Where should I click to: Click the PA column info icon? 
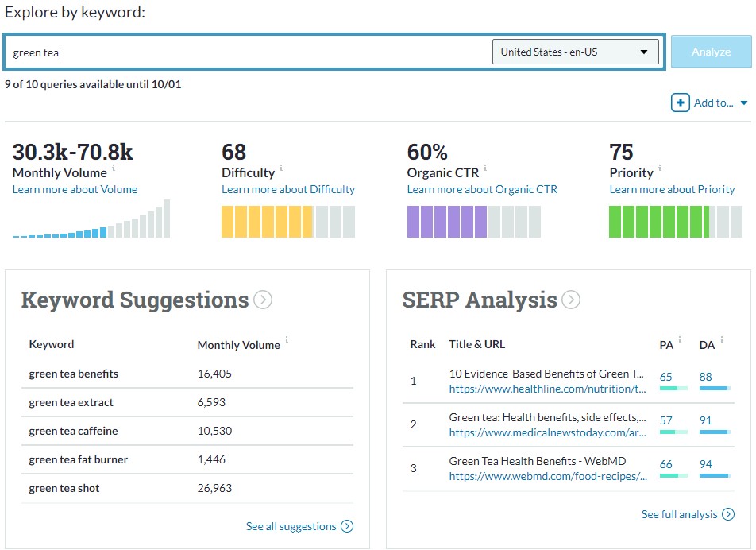(679, 339)
